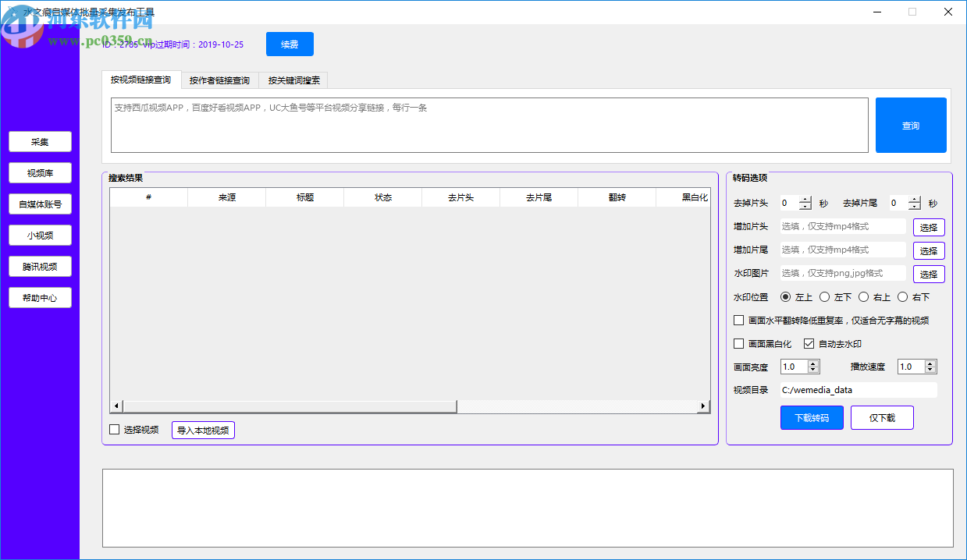
Task: Decrease 去掉片尾 seconds with down arrow
Action: click(x=915, y=207)
